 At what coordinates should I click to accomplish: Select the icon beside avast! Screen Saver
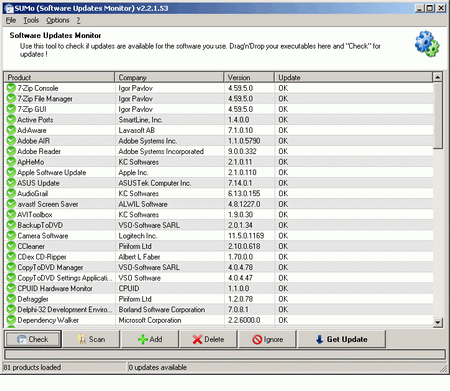(x=11, y=204)
